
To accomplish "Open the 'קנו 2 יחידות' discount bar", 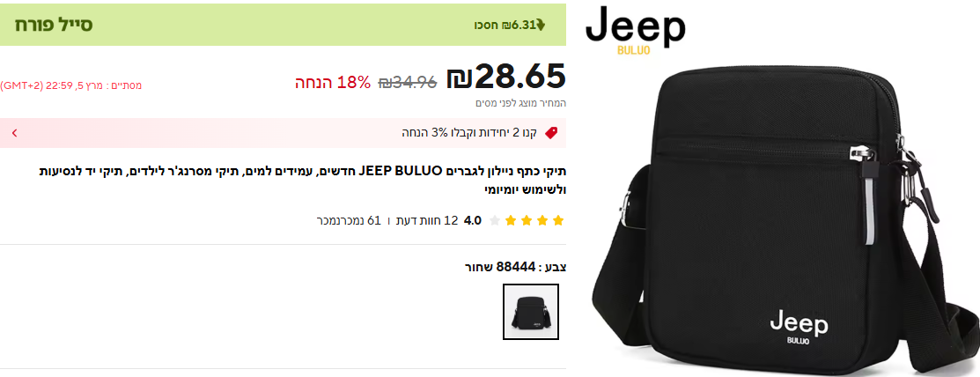I will tap(284, 133).
